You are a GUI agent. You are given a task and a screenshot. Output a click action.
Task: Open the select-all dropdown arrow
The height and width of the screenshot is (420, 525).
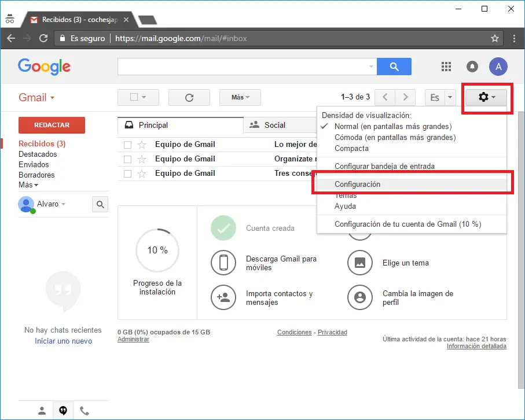(144, 97)
